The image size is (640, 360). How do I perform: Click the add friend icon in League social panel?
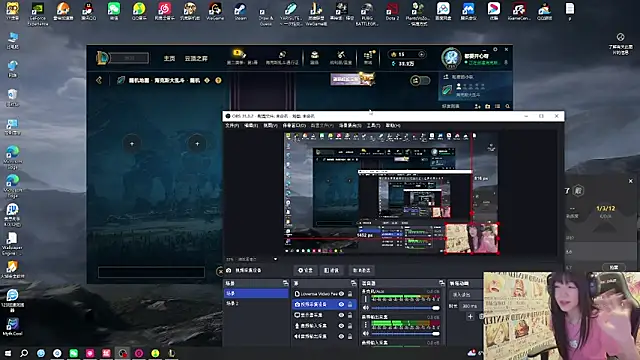[477, 106]
